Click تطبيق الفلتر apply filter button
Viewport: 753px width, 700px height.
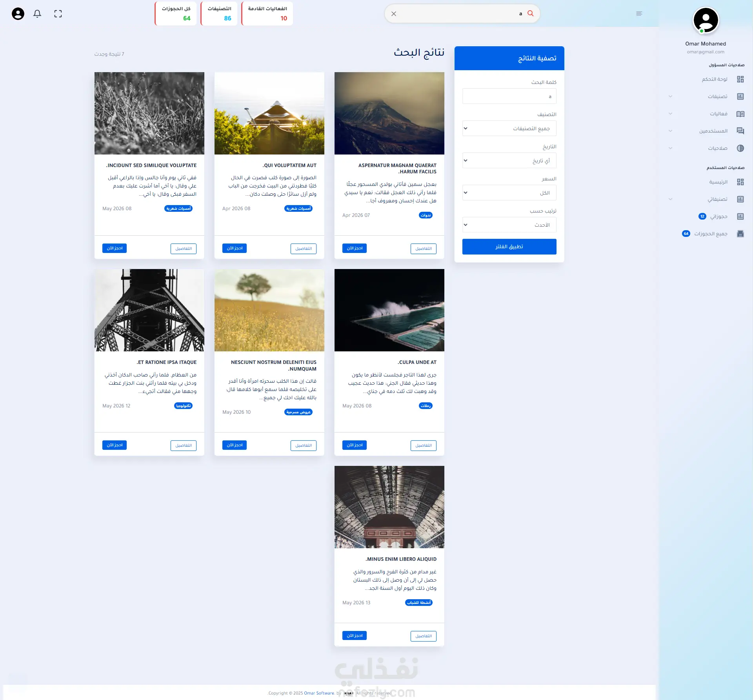click(509, 247)
